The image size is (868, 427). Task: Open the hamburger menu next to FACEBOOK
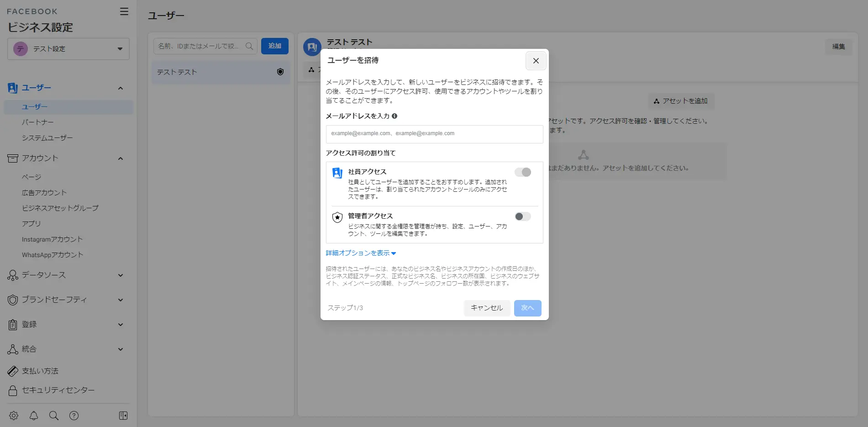(124, 11)
